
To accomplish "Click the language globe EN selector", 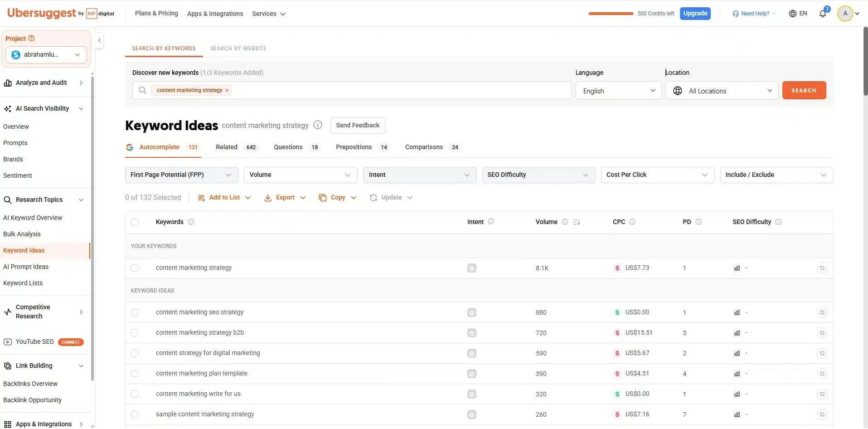I will click(x=798, y=14).
